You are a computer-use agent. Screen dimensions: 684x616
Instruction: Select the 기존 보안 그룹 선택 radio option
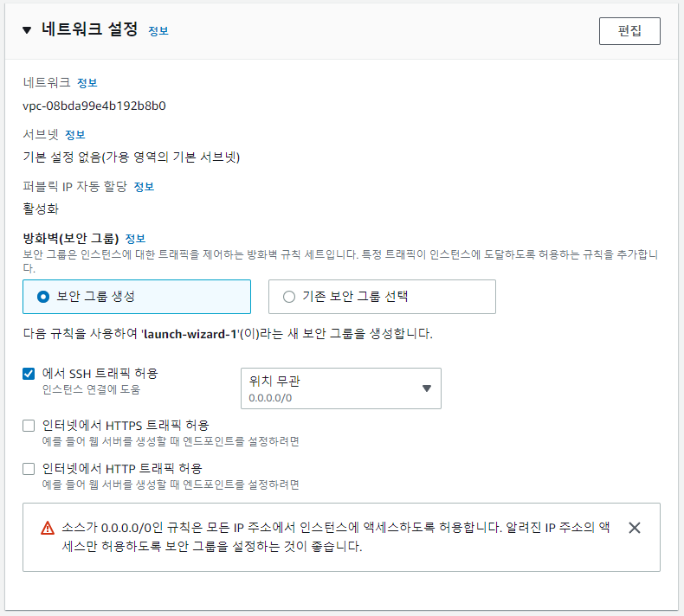382,297
